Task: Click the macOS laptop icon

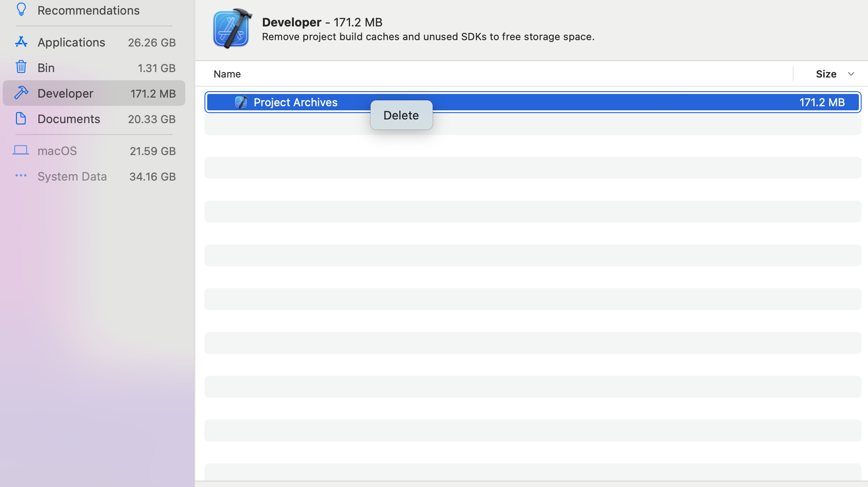Action: coord(21,150)
